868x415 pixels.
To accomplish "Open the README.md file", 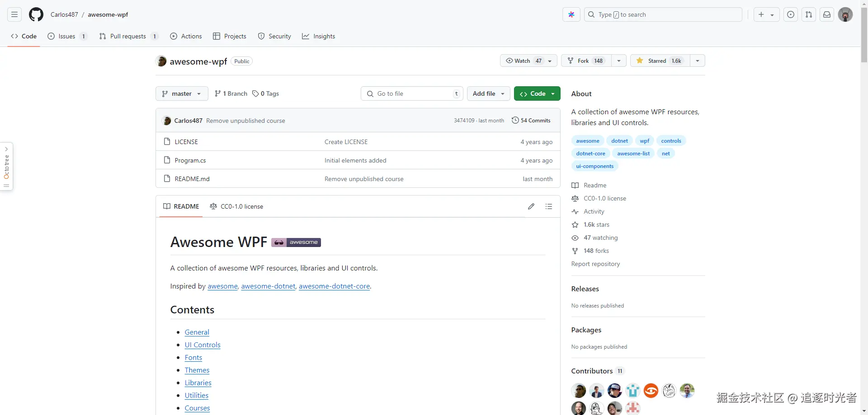I will pyautogui.click(x=192, y=179).
